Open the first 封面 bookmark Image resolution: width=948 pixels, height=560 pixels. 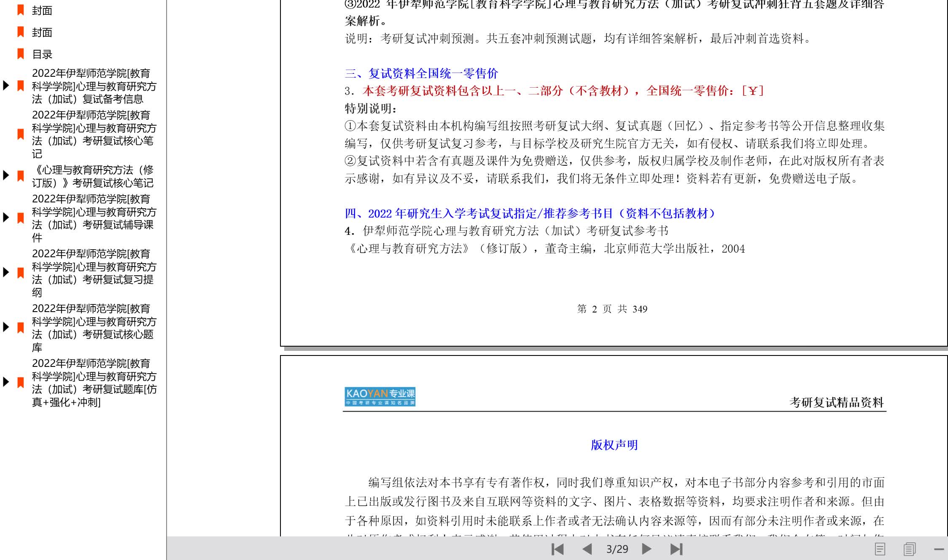(x=42, y=11)
